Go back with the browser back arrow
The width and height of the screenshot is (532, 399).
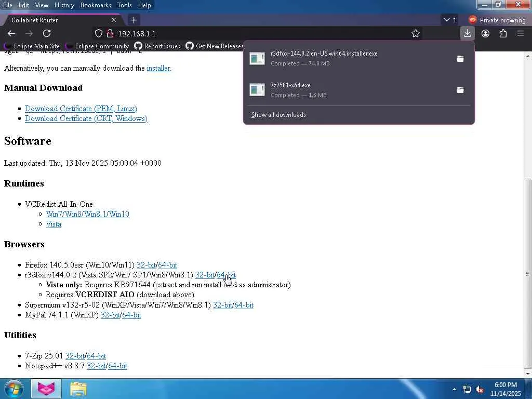click(x=11, y=33)
